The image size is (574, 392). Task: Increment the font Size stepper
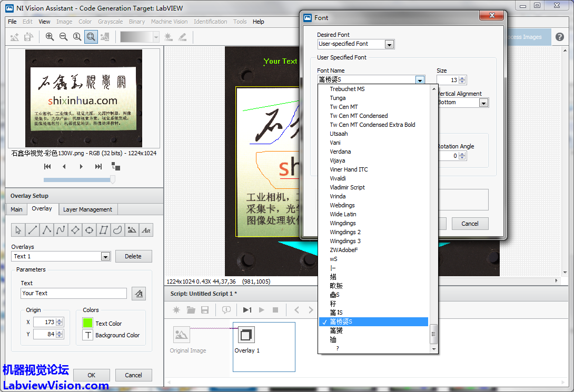coord(462,78)
